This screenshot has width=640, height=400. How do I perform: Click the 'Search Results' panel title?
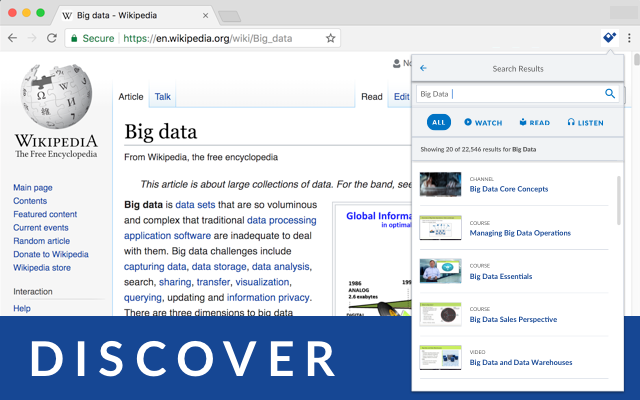518,69
